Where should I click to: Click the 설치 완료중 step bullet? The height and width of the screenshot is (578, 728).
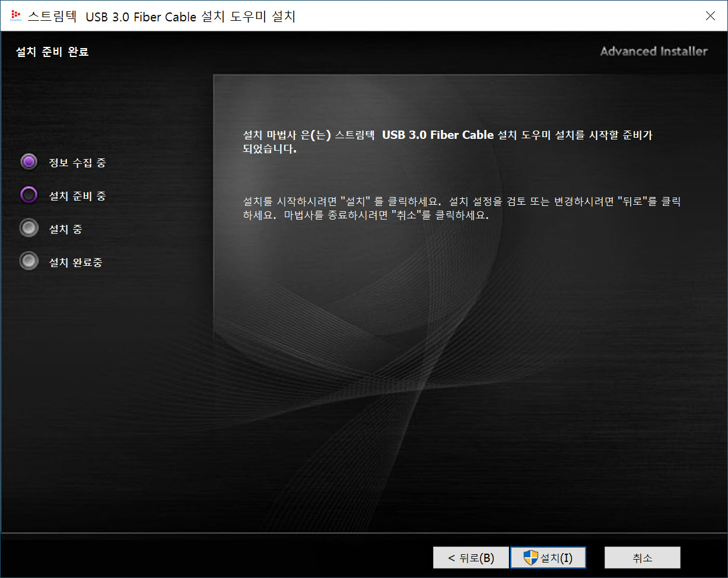click(28, 262)
